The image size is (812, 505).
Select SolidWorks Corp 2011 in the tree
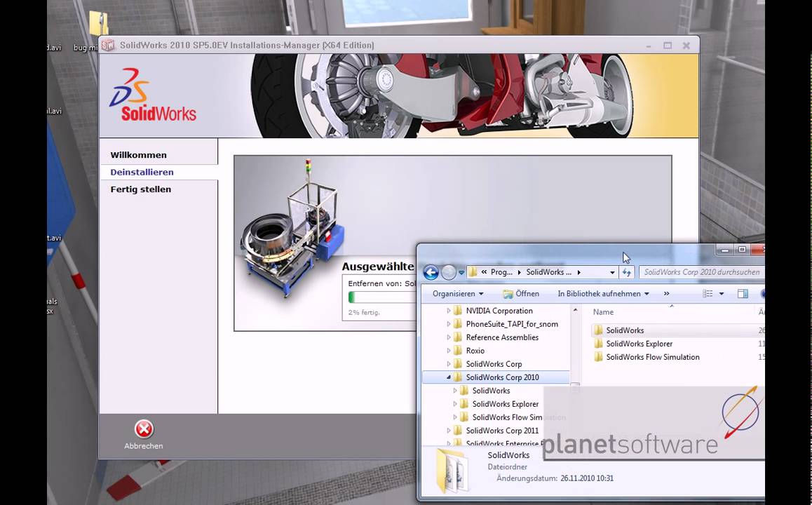click(502, 431)
